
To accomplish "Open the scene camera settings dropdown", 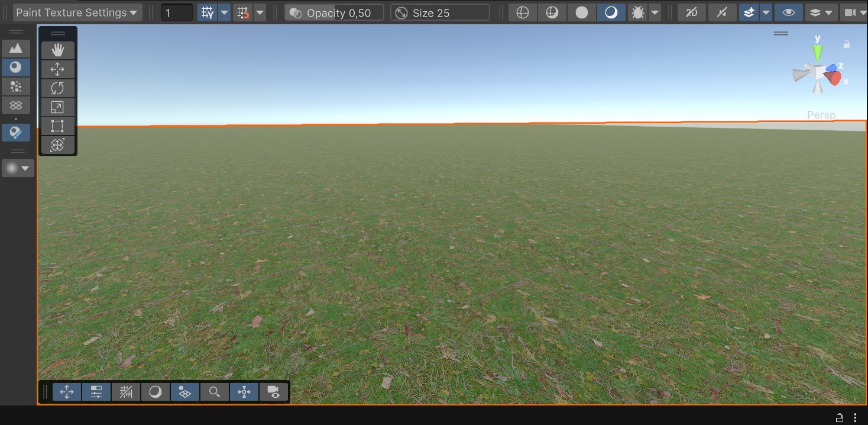I will coord(854,12).
